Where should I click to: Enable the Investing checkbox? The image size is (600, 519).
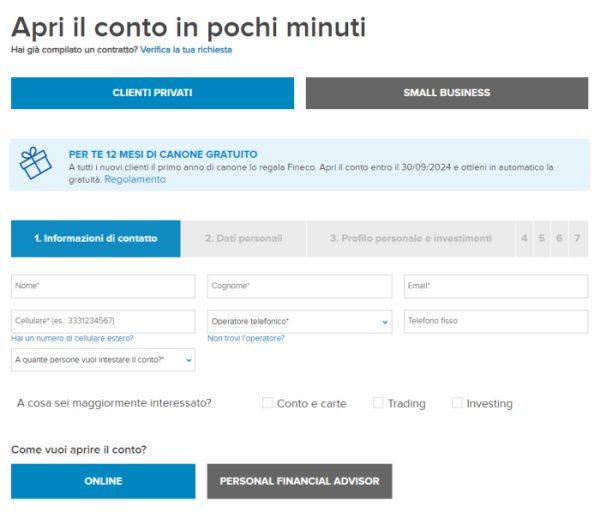457,403
